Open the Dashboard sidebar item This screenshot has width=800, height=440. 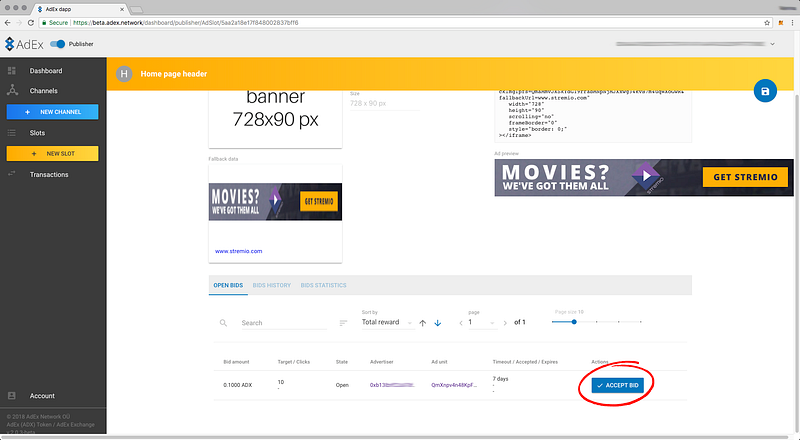[x=46, y=71]
